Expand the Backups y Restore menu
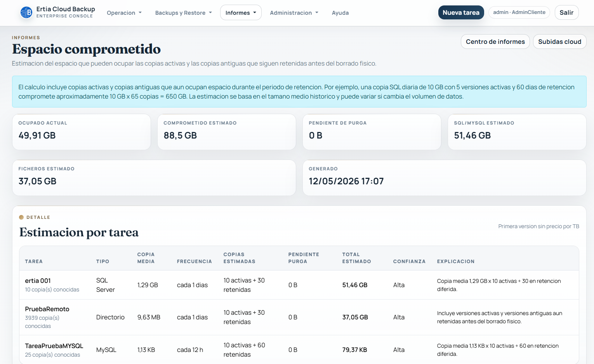The image size is (594, 364). pyautogui.click(x=184, y=13)
